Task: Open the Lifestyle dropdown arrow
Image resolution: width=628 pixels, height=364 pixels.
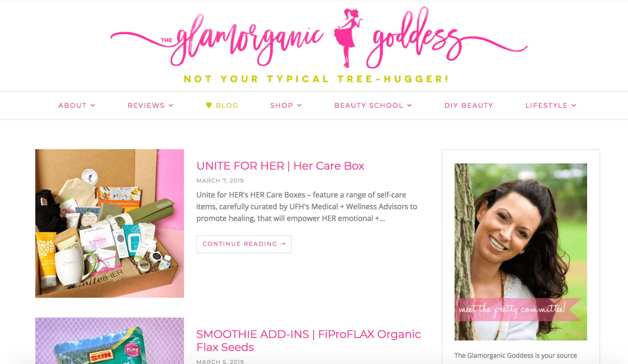Action: click(574, 106)
